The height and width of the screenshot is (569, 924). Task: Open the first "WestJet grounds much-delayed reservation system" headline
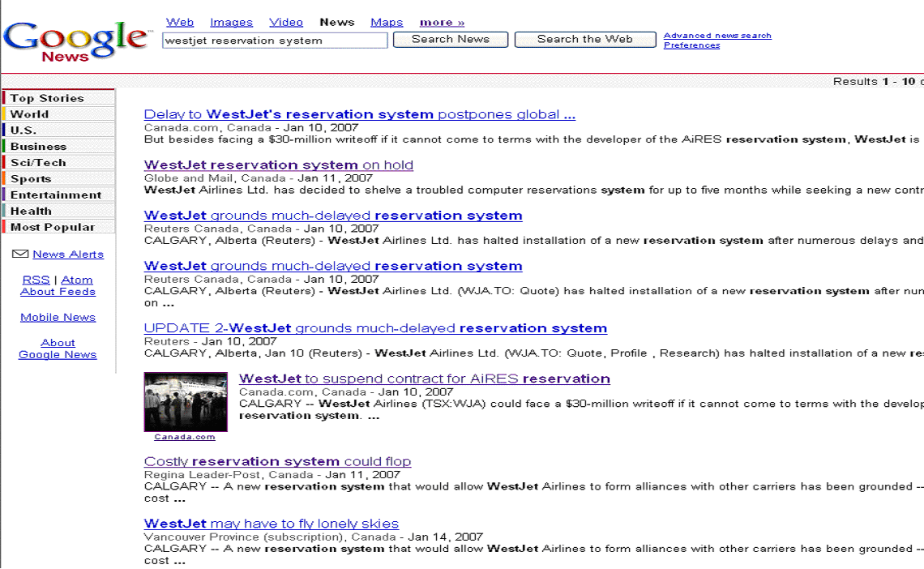[333, 216]
